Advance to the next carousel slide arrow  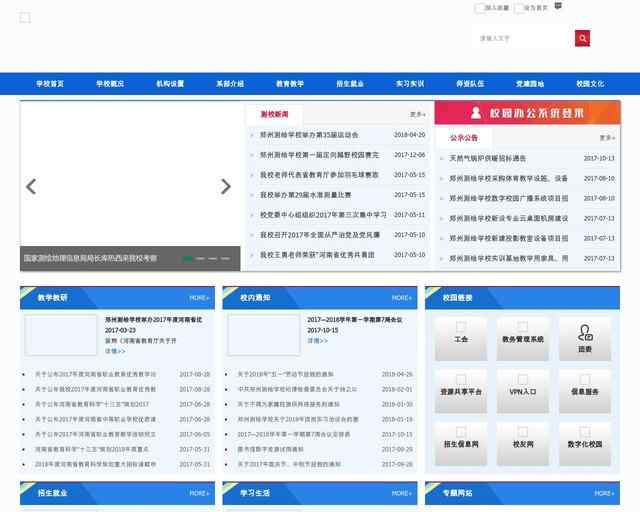tap(225, 187)
